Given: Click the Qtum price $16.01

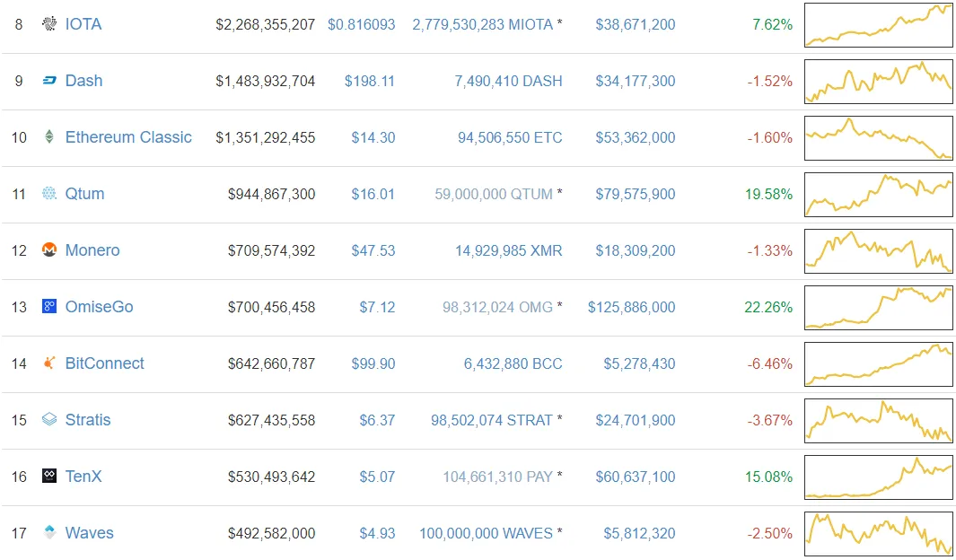Looking at the screenshot, I should (x=373, y=194).
